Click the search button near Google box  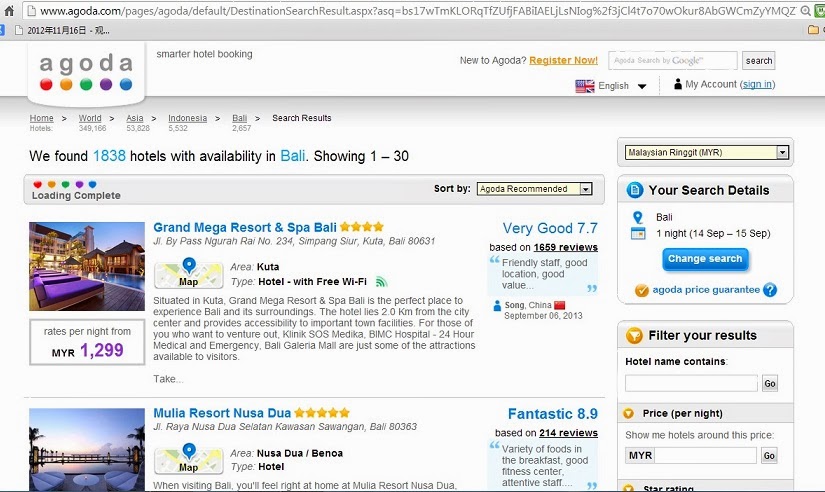pos(759,61)
